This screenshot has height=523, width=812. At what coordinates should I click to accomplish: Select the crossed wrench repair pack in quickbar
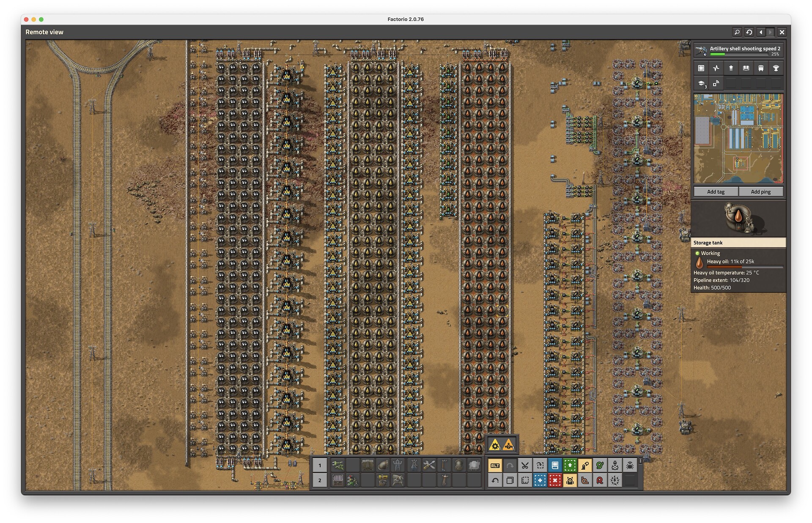point(429,465)
